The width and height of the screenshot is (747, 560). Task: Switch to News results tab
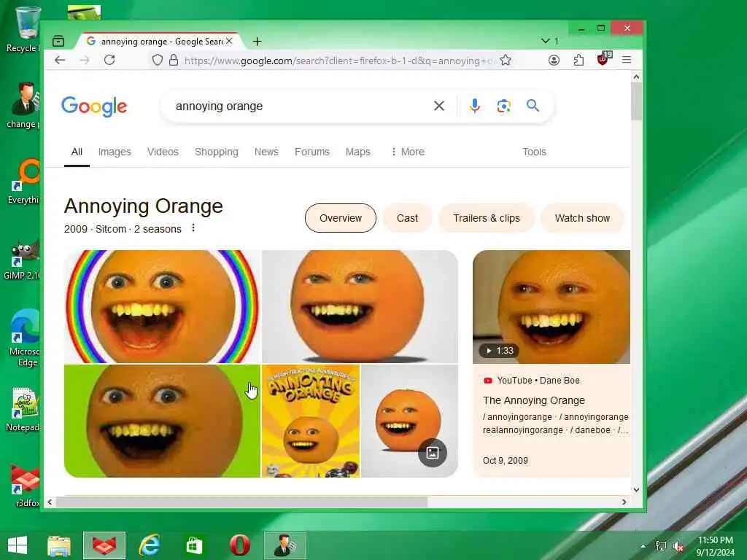tap(266, 152)
